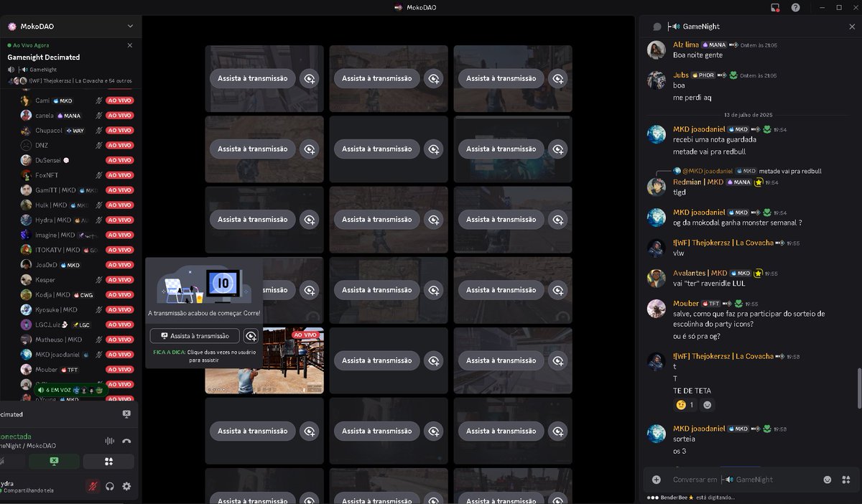Image resolution: width=862 pixels, height=504 pixels.
Task: Open the help question mark icon
Action: (795, 7)
